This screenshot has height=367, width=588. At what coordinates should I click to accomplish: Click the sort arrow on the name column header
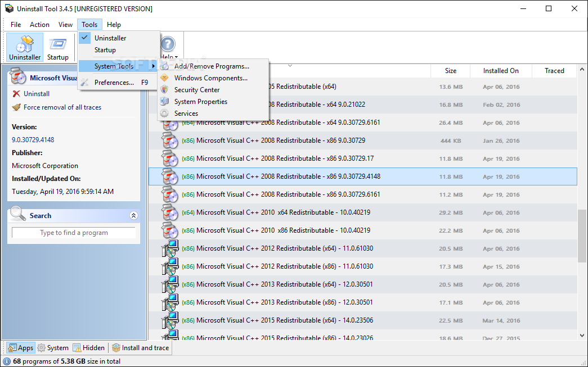[x=290, y=66]
